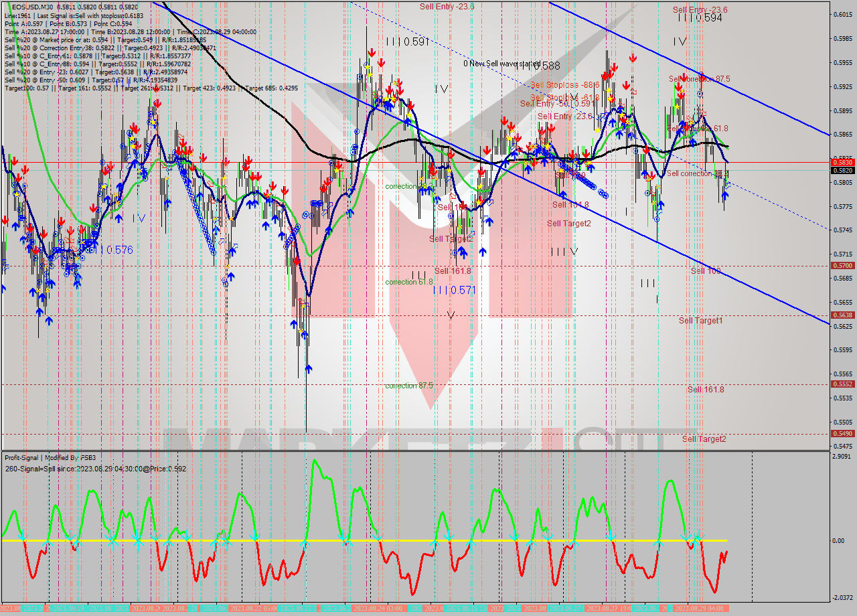
Task: Click the 'Sell Target1' label
Action: tap(700, 321)
